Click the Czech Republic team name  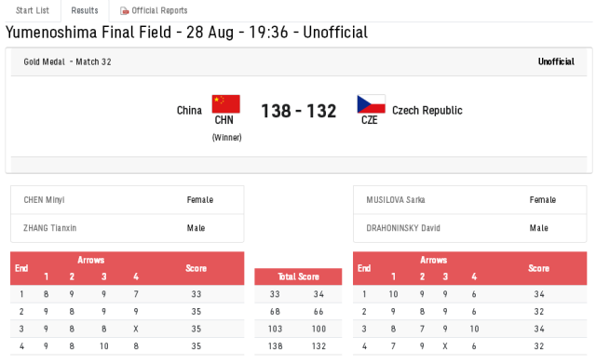[x=427, y=111]
